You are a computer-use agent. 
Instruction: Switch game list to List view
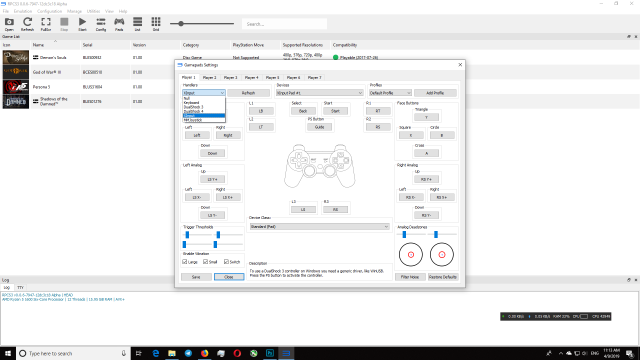138,24
